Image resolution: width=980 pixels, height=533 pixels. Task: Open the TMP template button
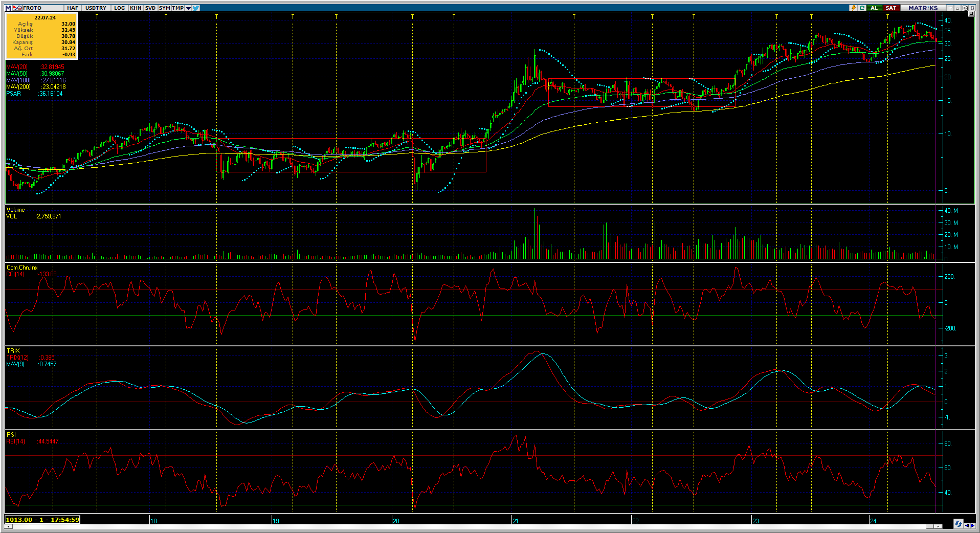(177, 8)
